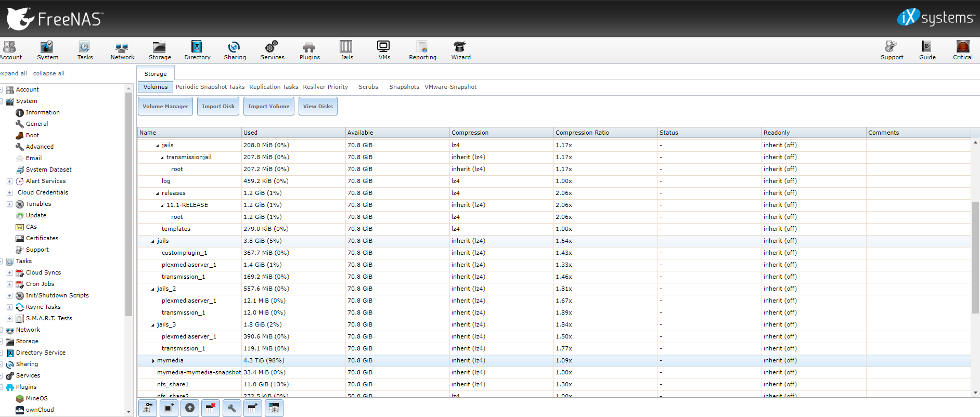The width and height of the screenshot is (980, 417).
Task: Click the Compression Ratio column header
Action: (x=605, y=133)
